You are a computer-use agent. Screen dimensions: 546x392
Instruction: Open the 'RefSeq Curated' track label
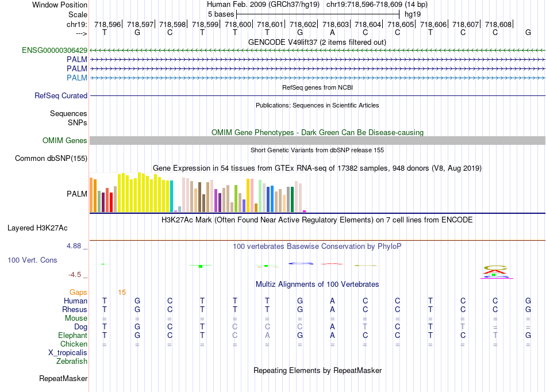click(60, 96)
